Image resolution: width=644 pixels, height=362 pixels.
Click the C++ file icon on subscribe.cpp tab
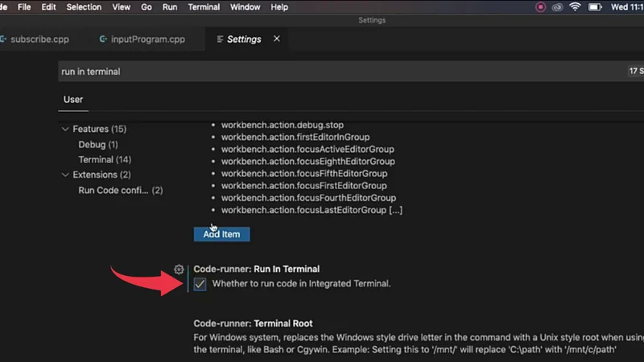pos(3,39)
